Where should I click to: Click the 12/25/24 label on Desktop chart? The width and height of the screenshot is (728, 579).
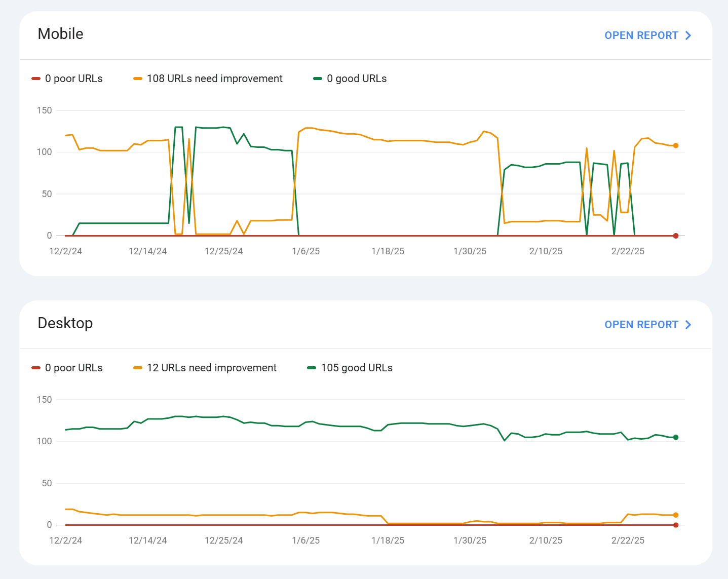223,541
